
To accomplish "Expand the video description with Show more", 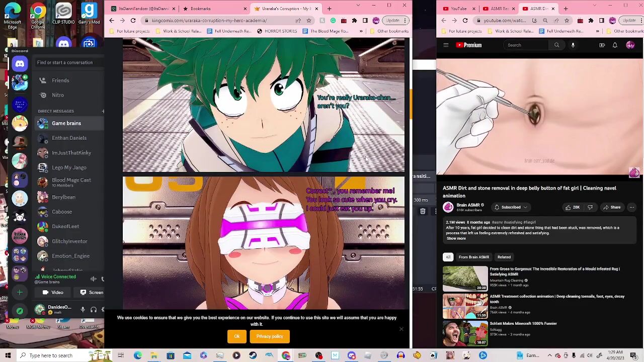I will pyautogui.click(x=456, y=238).
